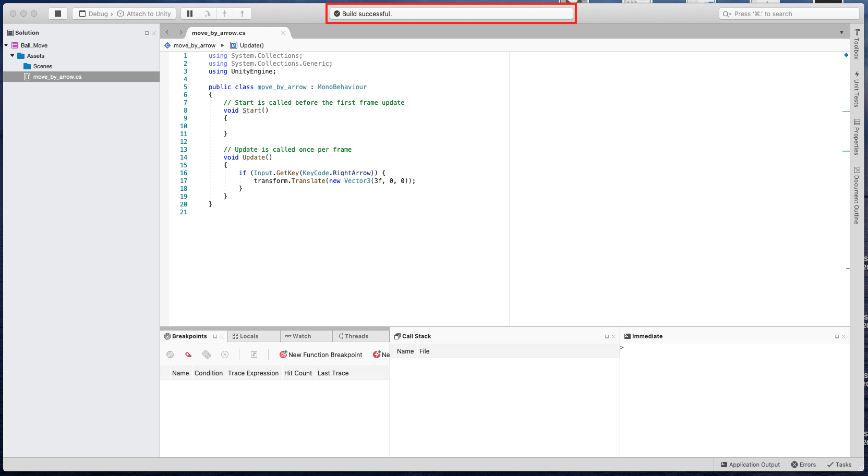Open the Tasks pad
This screenshot has width=868, height=476.
[x=839, y=465]
